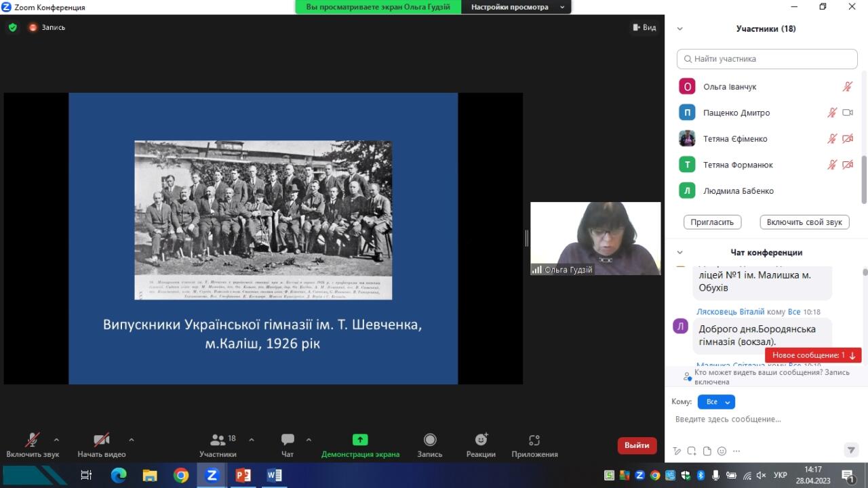
Task: Click 'Включить свой звук' button
Action: click(x=804, y=222)
